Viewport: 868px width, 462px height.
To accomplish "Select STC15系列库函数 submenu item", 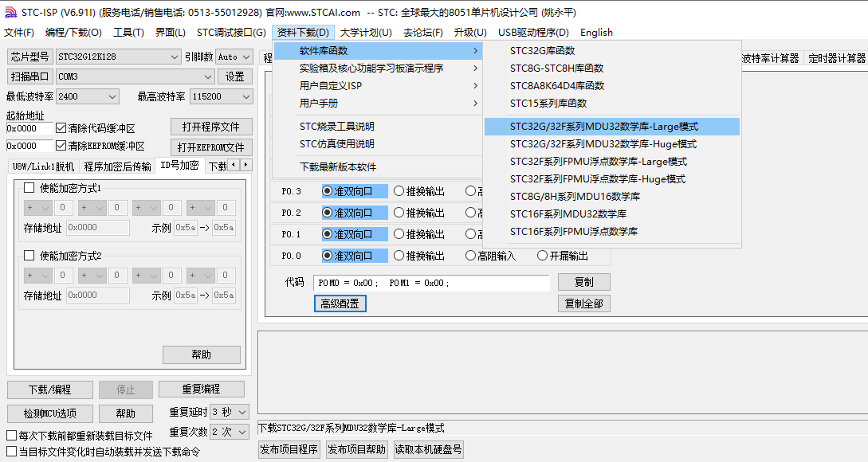I will (x=611, y=104).
